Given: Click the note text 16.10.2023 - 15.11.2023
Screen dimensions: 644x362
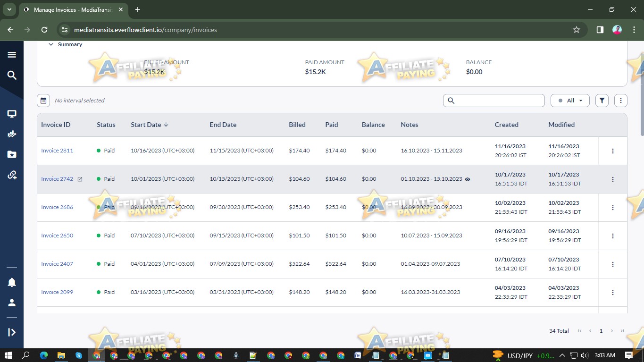Looking at the screenshot, I should (x=431, y=151).
